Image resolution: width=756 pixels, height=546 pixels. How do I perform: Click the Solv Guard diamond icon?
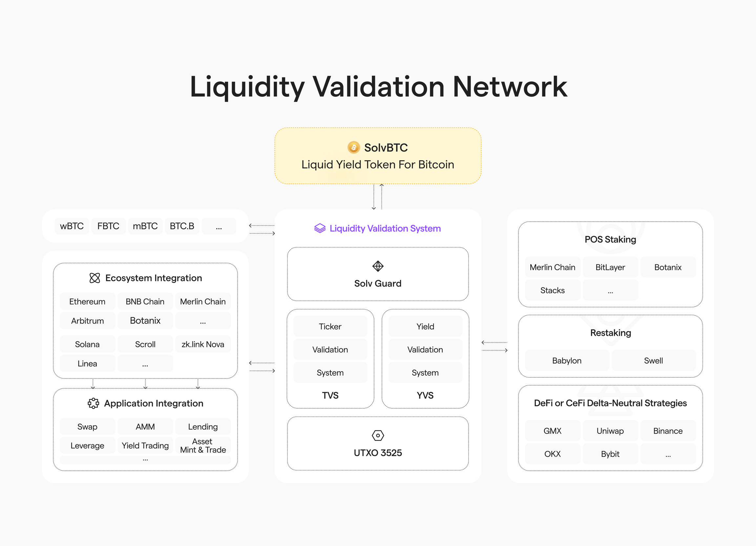[377, 262]
